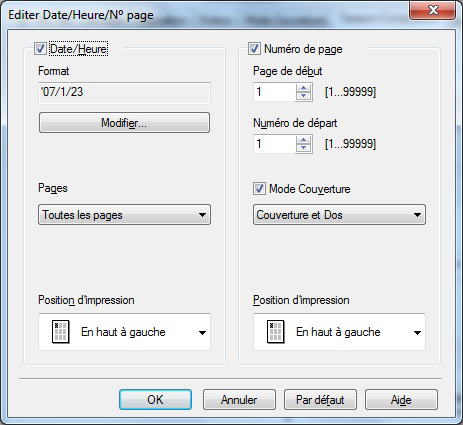This screenshot has width=463, height=425.
Task: Decrease the Page de début value
Action: click(303, 96)
